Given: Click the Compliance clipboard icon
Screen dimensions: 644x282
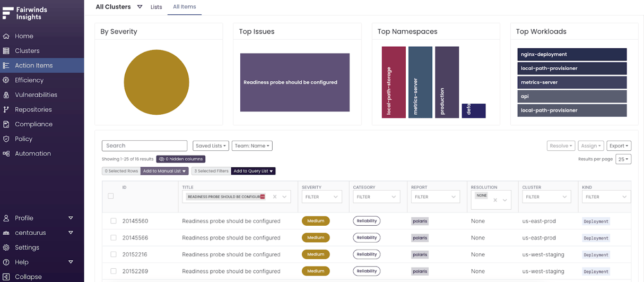Looking at the screenshot, I should pos(6,124).
